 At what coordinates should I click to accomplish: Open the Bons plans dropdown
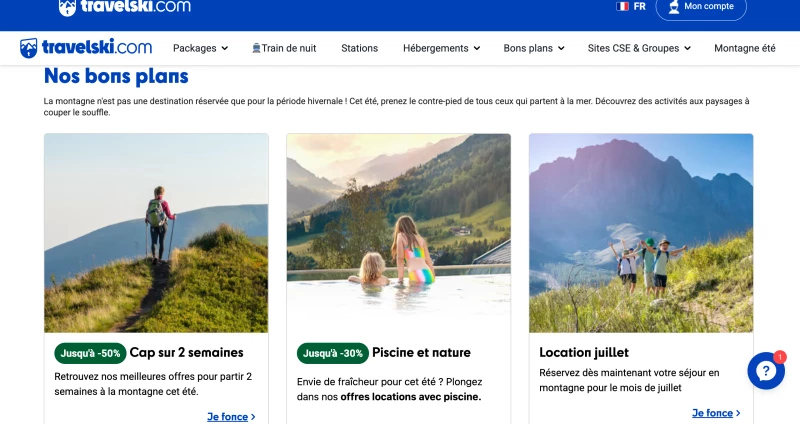tap(534, 48)
